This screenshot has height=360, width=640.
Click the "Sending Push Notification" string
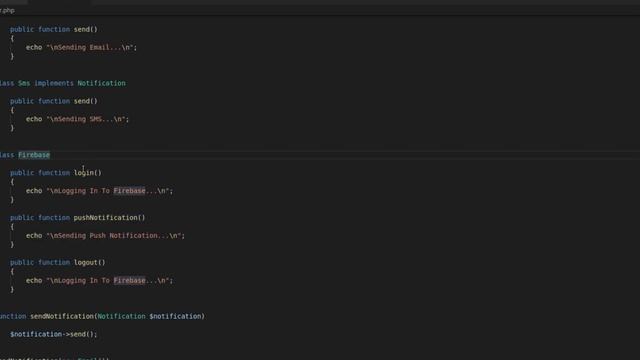116,236
